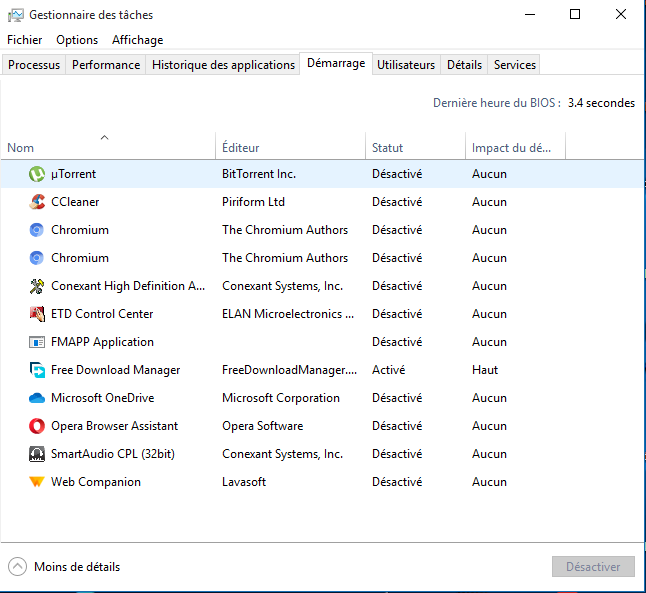Viewport: 646px width, 593px height.
Task: Click the SmartAudio CPL icon
Action: point(37,454)
